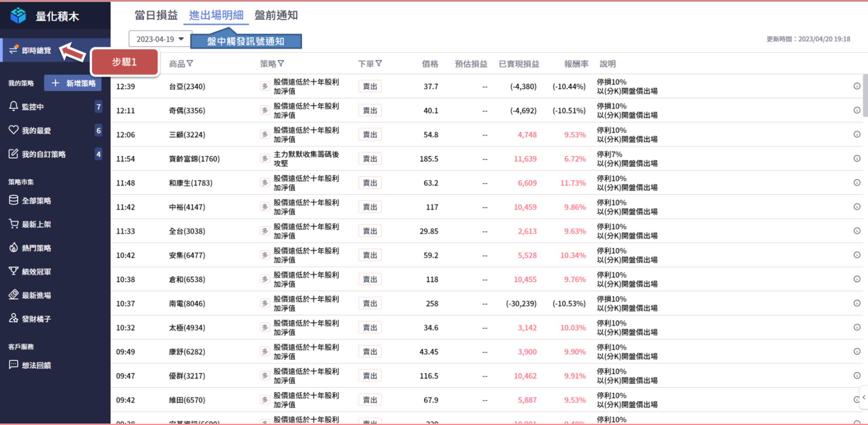Switch to the 當日損益 tab

[156, 15]
